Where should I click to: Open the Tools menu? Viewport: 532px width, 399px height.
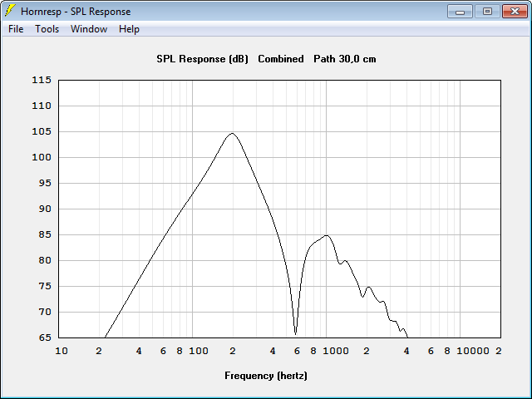pos(47,29)
